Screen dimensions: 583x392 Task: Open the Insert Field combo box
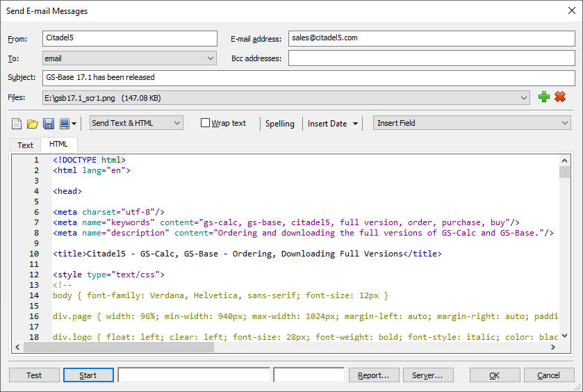click(x=473, y=123)
